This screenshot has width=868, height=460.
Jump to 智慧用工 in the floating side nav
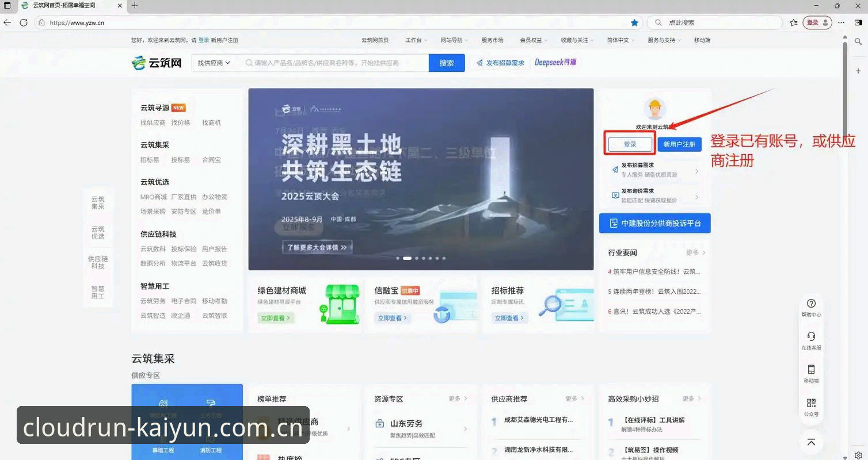pos(98,292)
